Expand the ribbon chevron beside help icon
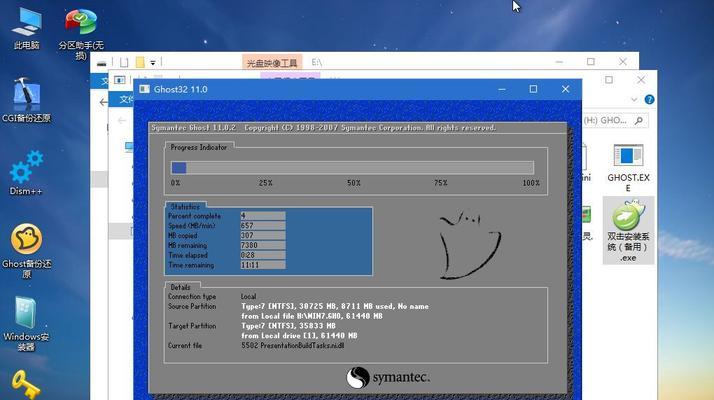 pyautogui.click(x=634, y=99)
